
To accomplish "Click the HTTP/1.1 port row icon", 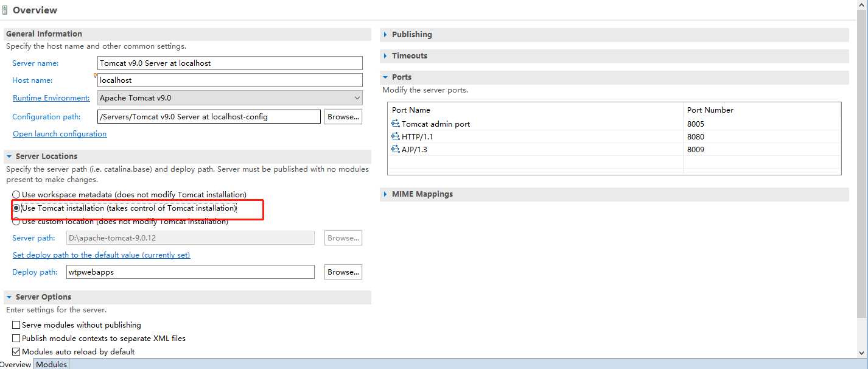I will (396, 136).
